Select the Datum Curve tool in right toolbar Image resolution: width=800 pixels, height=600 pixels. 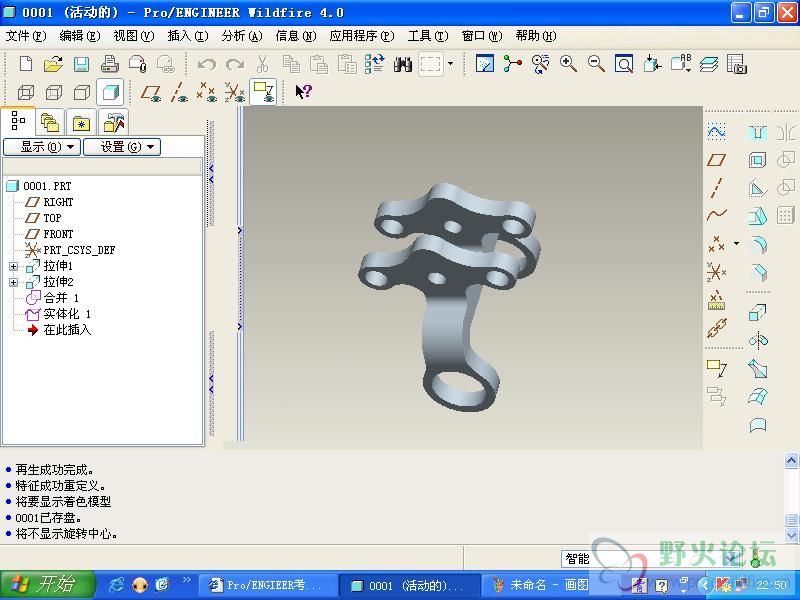click(716, 215)
